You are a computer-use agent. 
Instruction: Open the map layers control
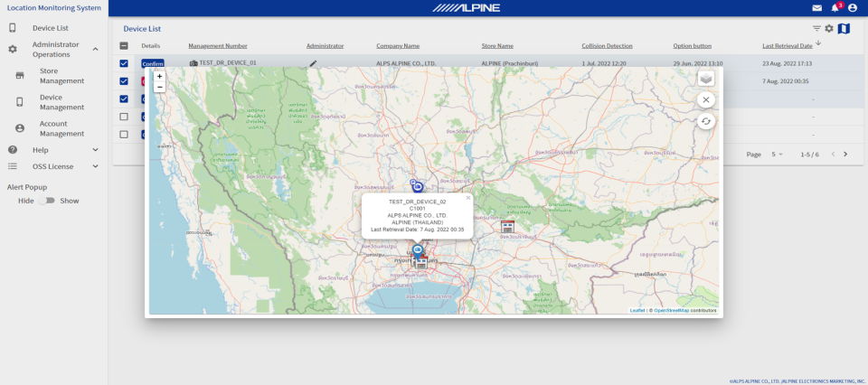(706, 79)
